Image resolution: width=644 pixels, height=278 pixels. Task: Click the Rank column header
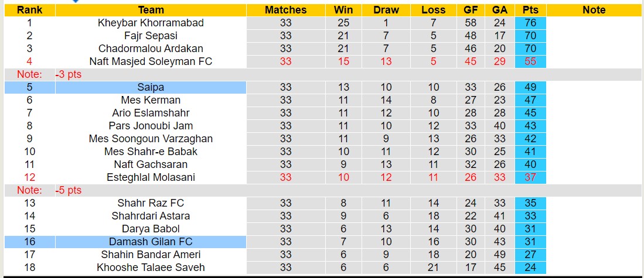click(29, 10)
